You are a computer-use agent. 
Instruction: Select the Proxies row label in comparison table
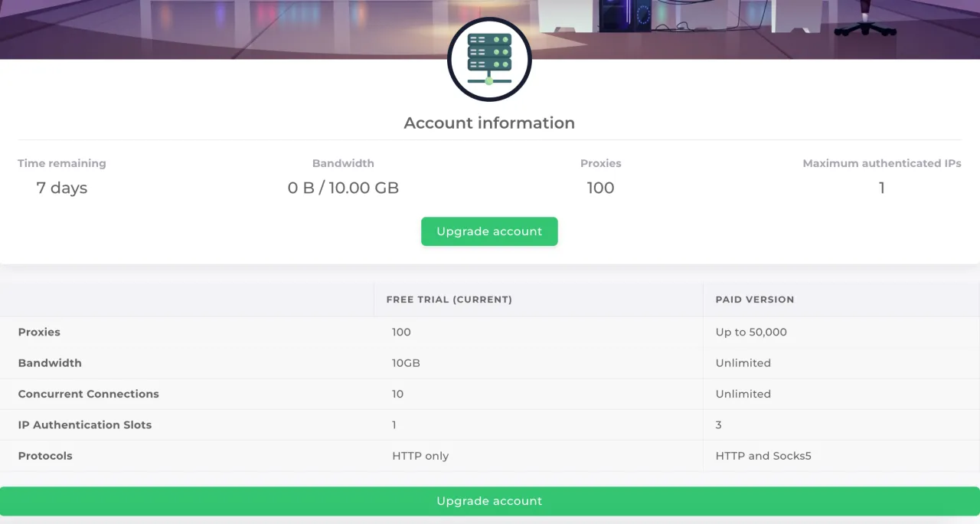tap(39, 332)
